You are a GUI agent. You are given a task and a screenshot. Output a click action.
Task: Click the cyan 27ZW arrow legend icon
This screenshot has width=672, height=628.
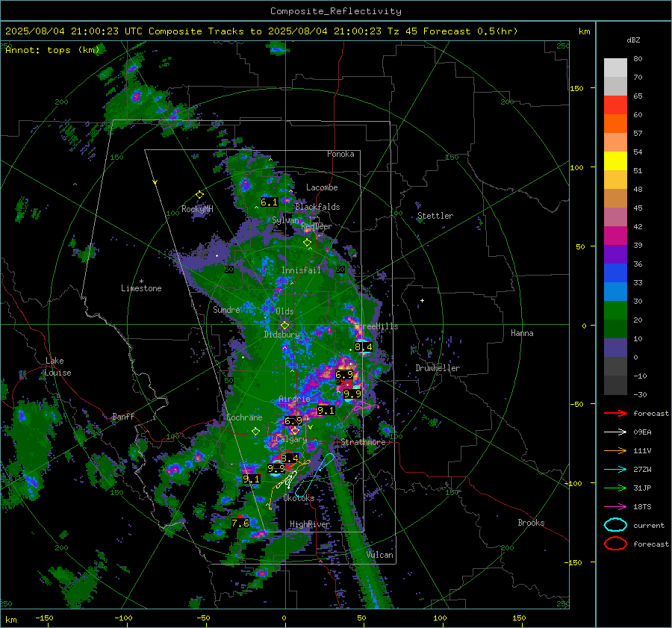point(615,470)
